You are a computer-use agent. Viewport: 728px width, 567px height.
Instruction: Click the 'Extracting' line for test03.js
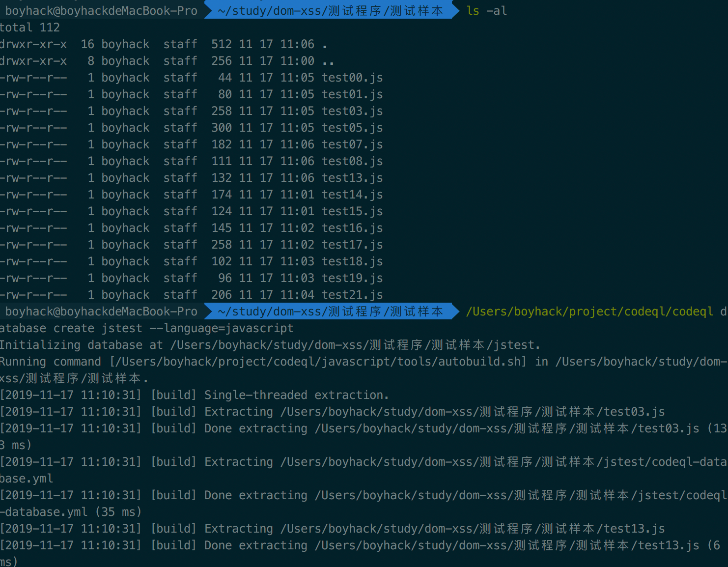pyautogui.click(x=333, y=412)
